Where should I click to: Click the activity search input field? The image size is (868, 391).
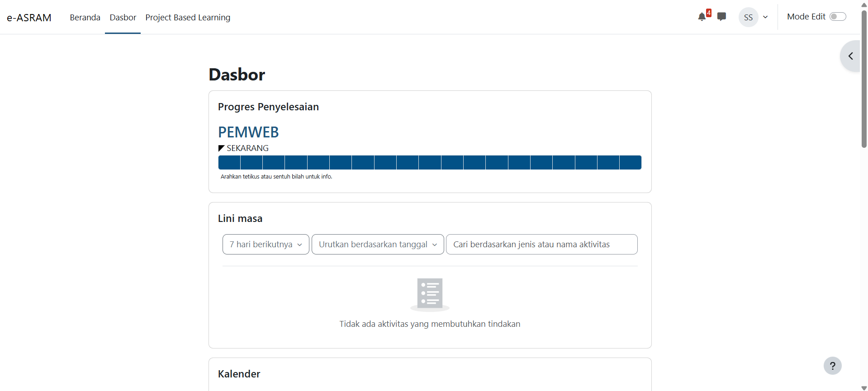click(541, 245)
